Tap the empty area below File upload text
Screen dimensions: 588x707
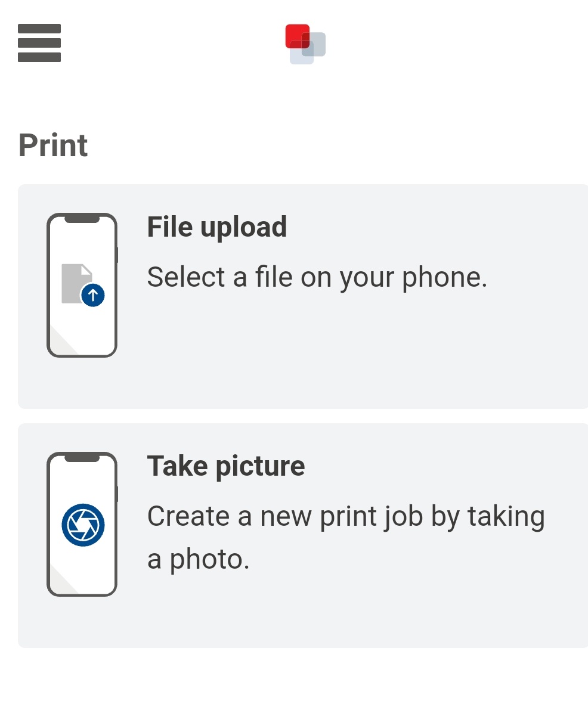352,352
